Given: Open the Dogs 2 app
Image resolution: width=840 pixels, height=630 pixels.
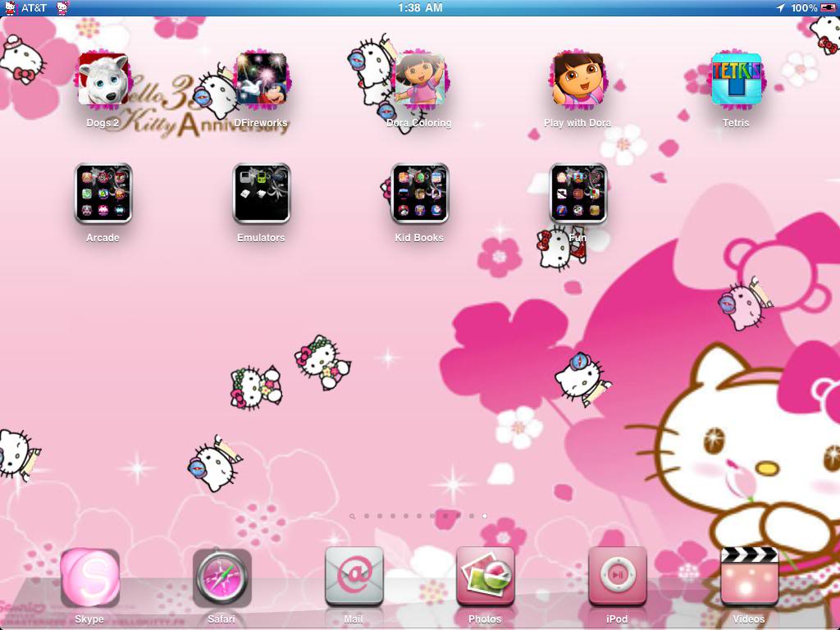Looking at the screenshot, I should point(103,80).
